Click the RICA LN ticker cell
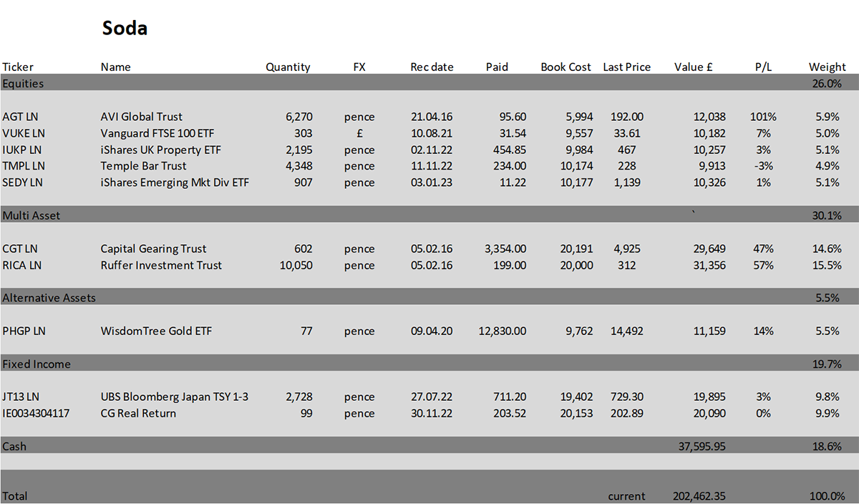This screenshot has width=859, height=504. click(x=21, y=266)
